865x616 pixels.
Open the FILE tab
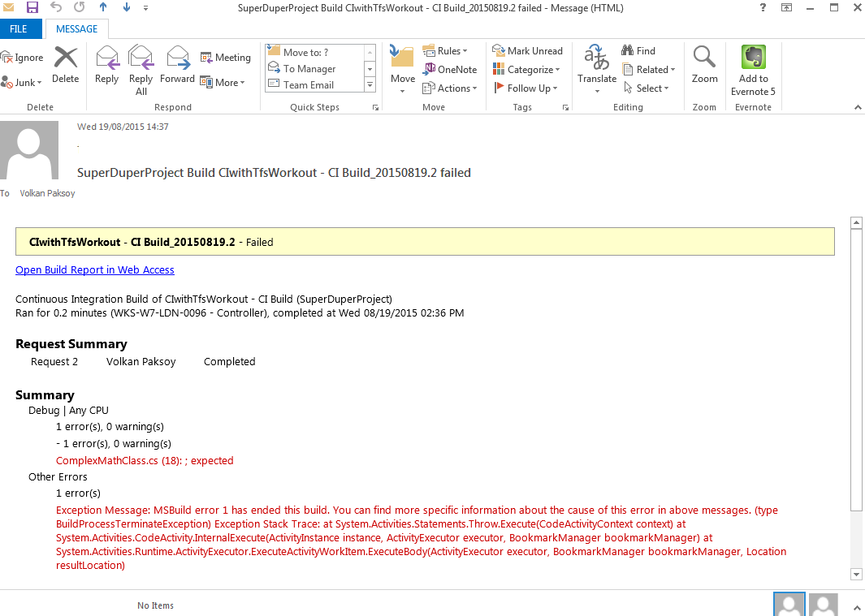click(x=18, y=29)
